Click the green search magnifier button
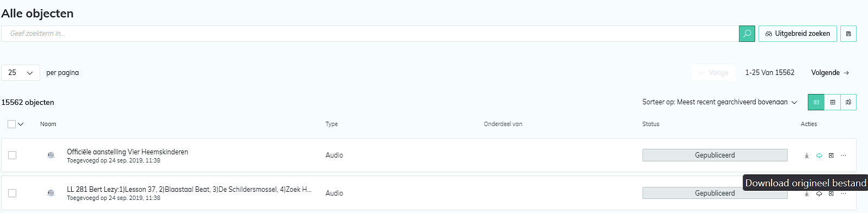Viewport: 868px width, 213px height. click(747, 34)
